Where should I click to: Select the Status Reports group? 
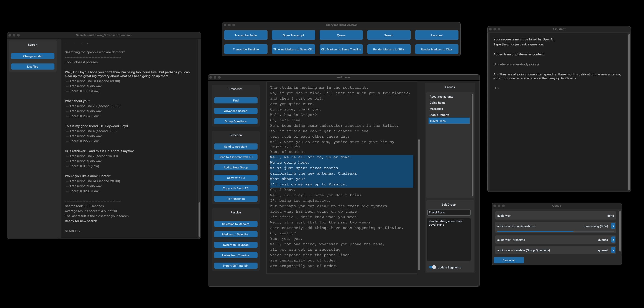tap(439, 115)
